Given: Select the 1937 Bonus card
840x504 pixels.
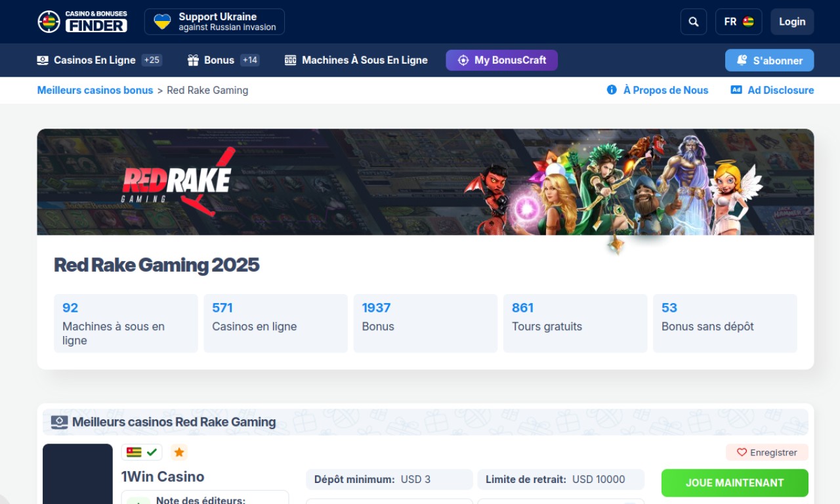Looking at the screenshot, I should click(x=425, y=324).
